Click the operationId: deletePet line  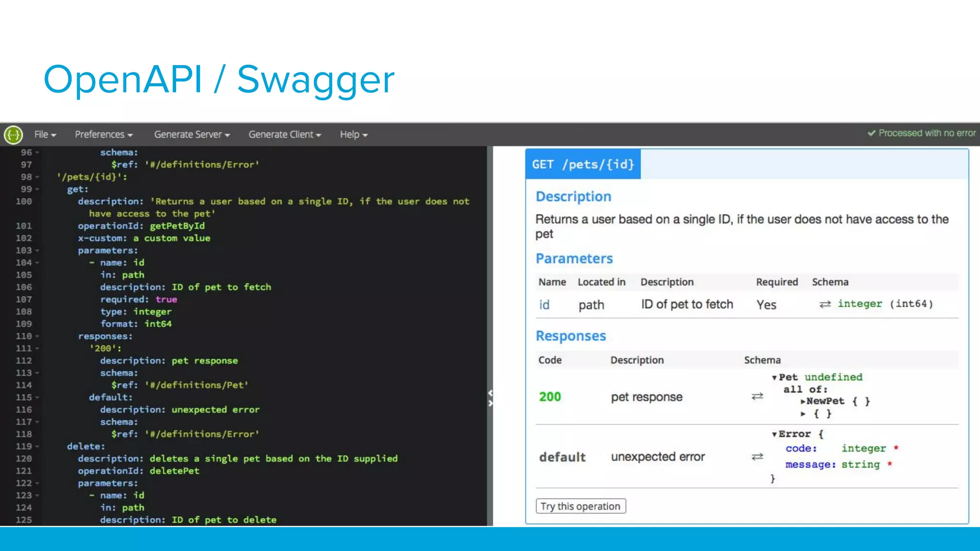click(139, 471)
